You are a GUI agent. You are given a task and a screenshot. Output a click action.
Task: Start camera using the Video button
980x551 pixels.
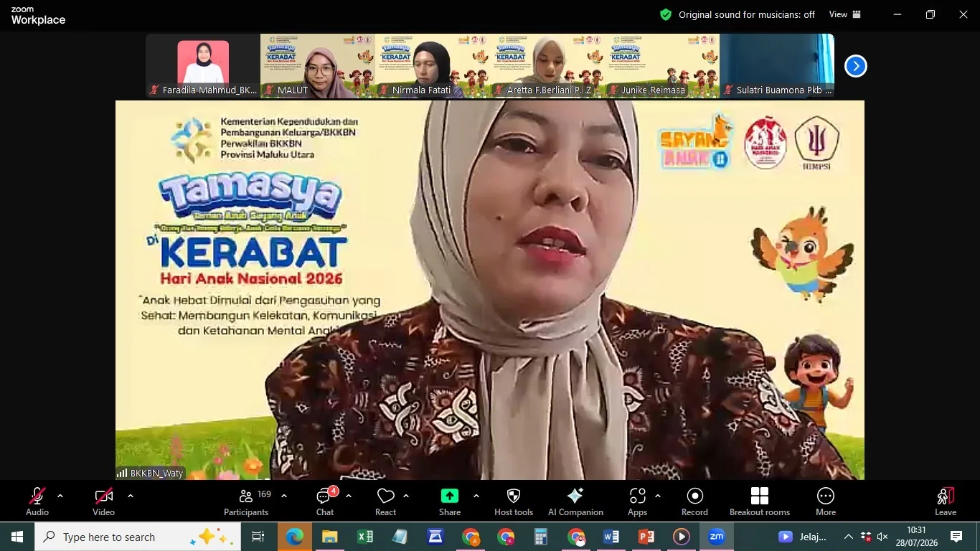coord(103,501)
